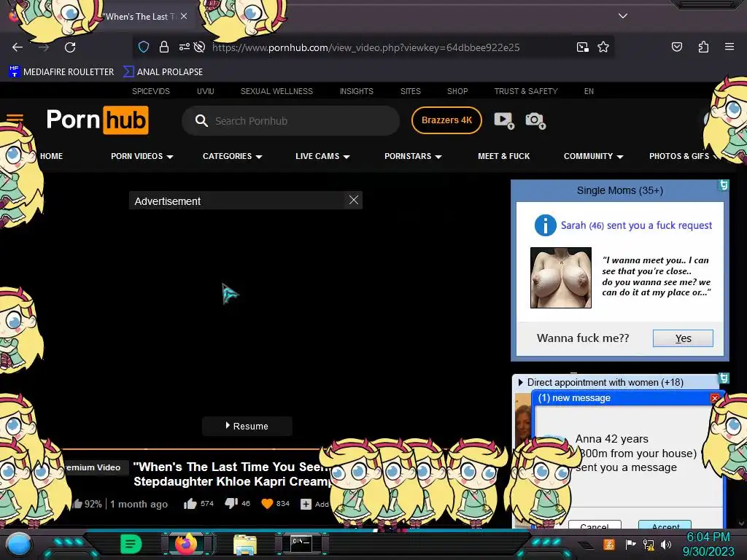Expand the Direct appointment disclosure triangle
This screenshot has width=747, height=560.
click(520, 382)
